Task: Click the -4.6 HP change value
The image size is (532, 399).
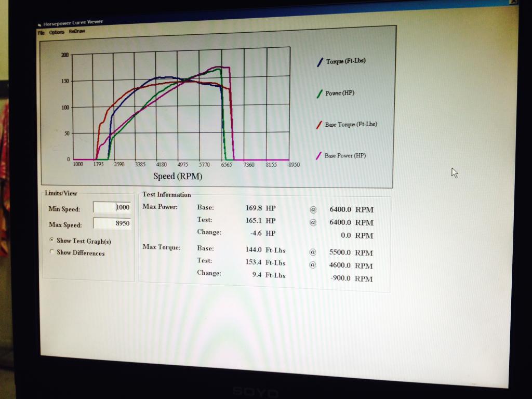Action: tap(262, 233)
